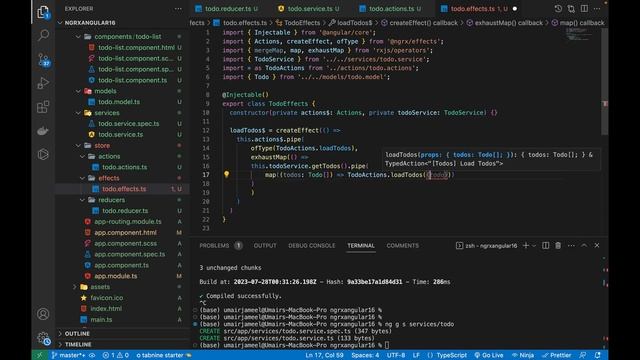Open Run and Debug view
The width and height of the screenshot is (640, 360).
click(x=43, y=83)
